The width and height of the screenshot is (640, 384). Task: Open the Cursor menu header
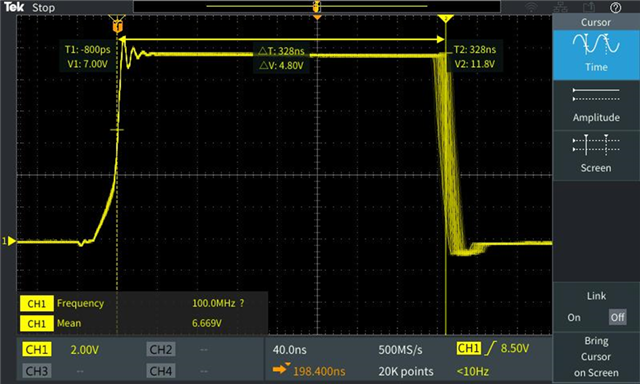point(596,22)
